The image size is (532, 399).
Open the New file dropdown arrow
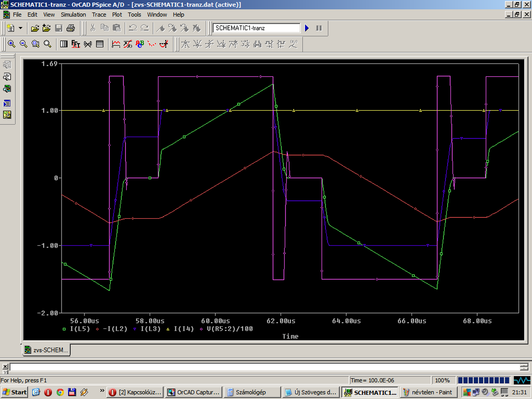(20, 28)
